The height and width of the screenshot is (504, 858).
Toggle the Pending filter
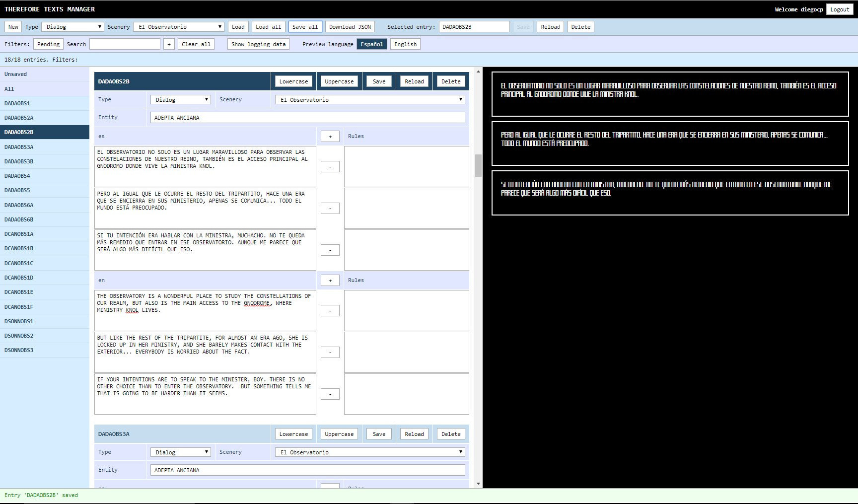pyautogui.click(x=48, y=44)
